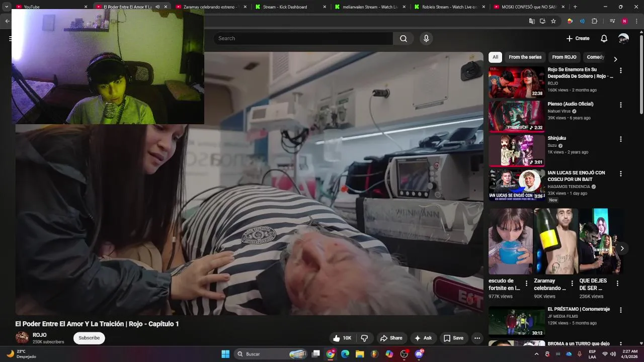The height and width of the screenshot is (362, 644).
Task: Open options for QUE DEJES DE SER short
Action: tap(617, 284)
